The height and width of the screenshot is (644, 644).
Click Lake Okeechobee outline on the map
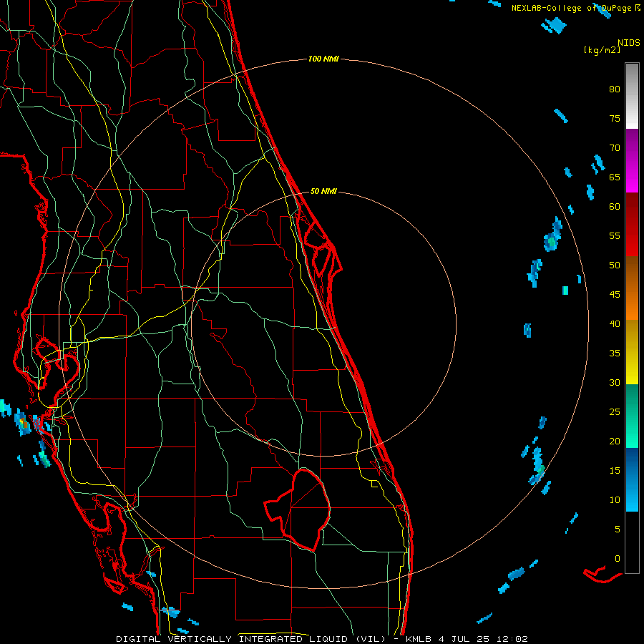coord(298,509)
